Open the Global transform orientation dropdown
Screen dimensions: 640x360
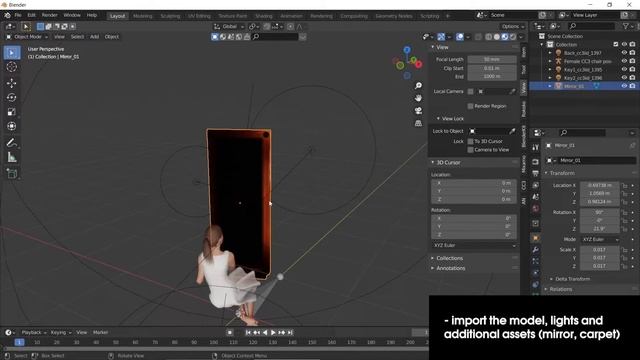tap(229, 27)
